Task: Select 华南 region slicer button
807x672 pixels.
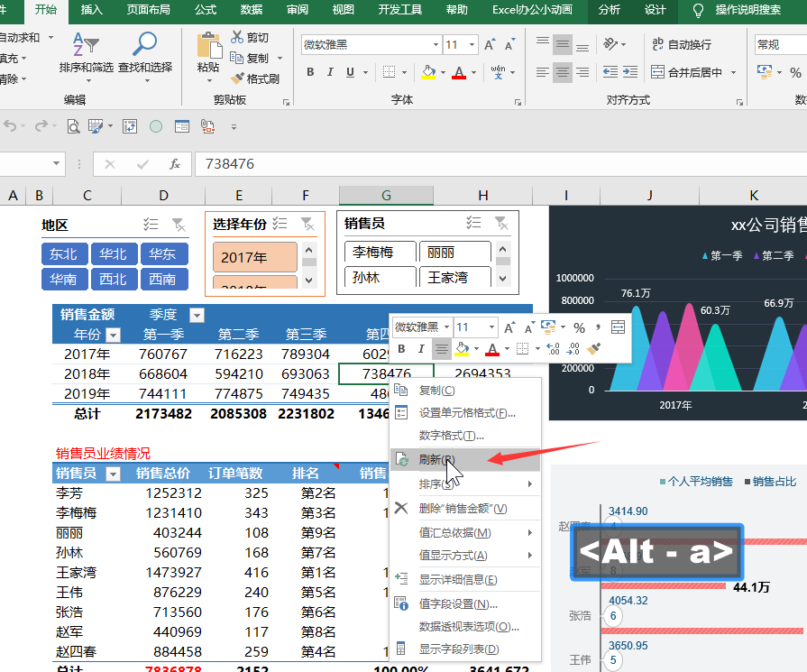Action: (64, 279)
